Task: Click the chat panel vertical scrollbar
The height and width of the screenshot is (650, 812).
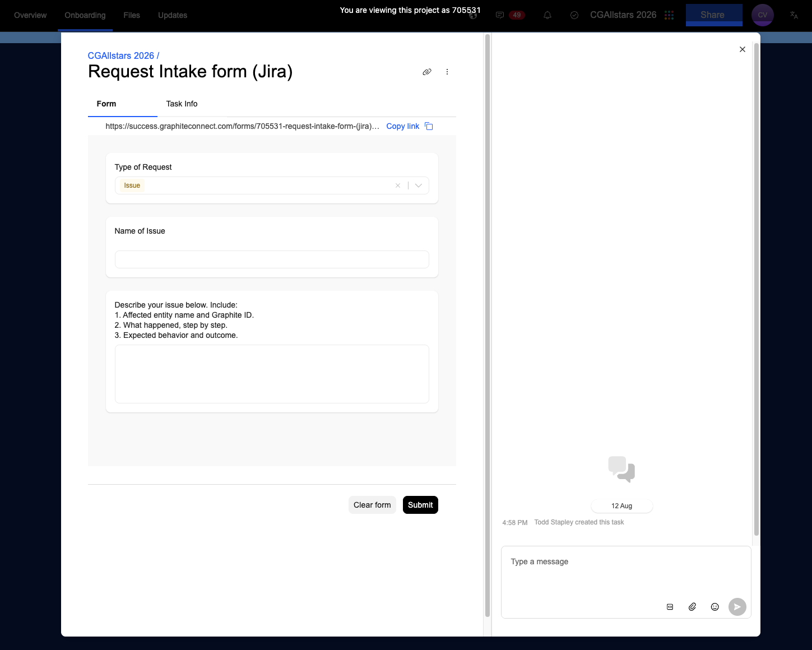Action: coord(757,289)
